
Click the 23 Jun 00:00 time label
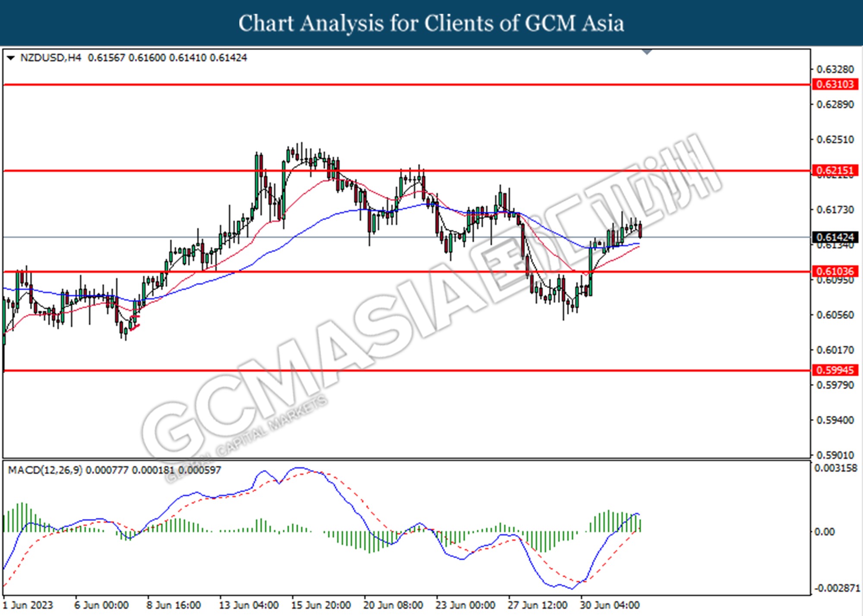(465, 605)
